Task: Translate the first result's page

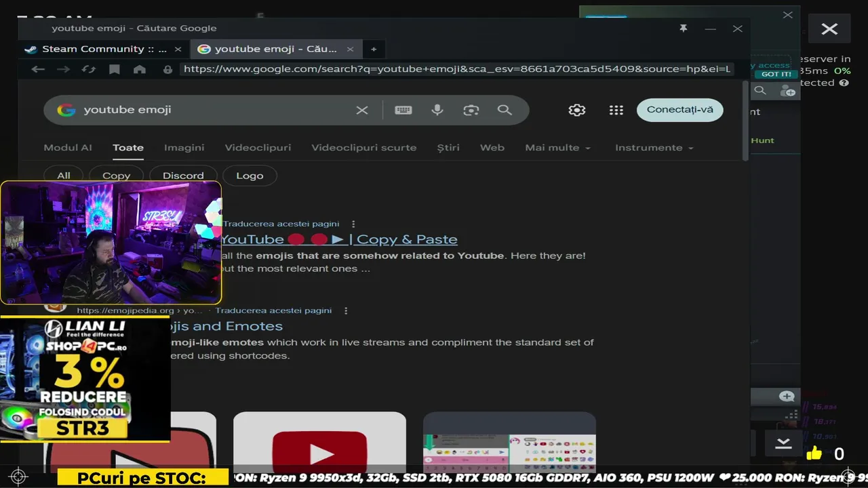Action: coord(281,224)
